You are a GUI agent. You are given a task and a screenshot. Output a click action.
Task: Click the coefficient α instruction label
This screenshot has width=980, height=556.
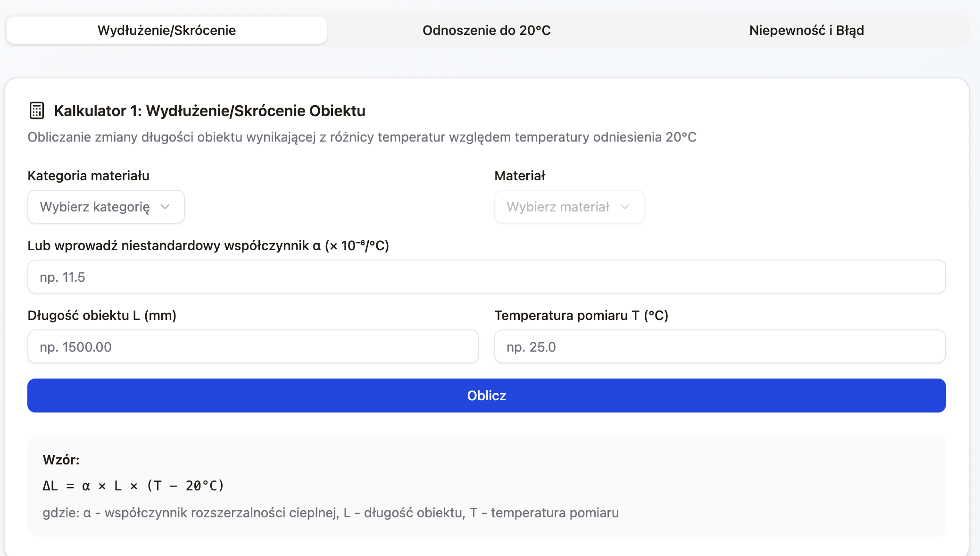[209, 245]
